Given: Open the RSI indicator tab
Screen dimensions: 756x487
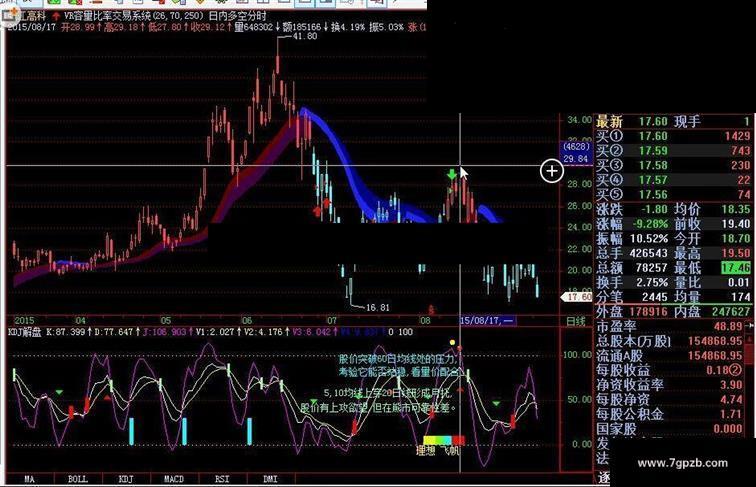Looking at the screenshot, I should coord(222,479).
